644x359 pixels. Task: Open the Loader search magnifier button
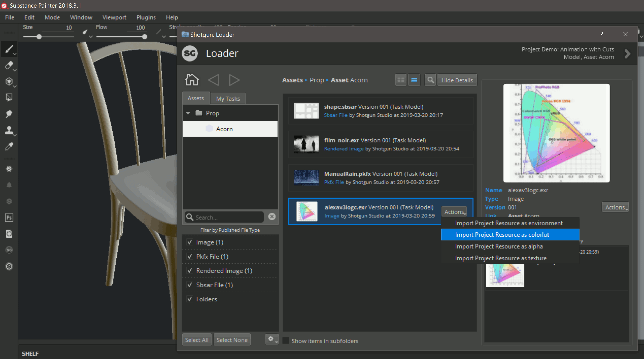tap(430, 80)
